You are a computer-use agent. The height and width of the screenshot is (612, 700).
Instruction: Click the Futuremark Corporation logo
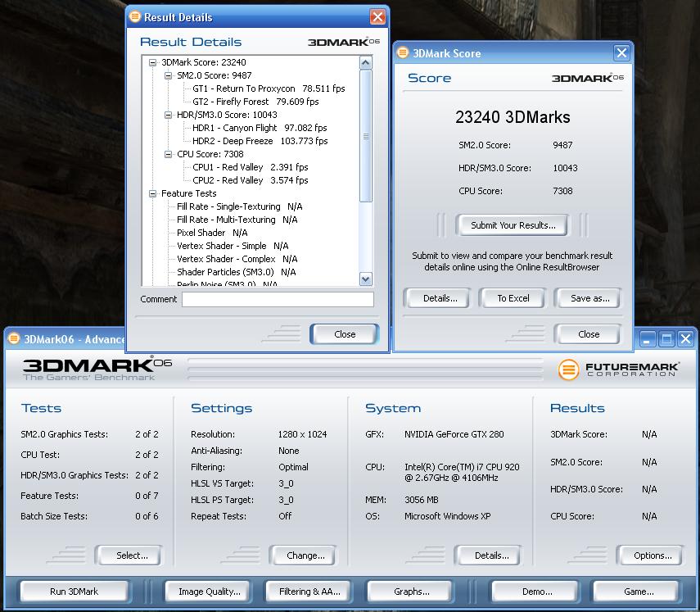[618, 369]
